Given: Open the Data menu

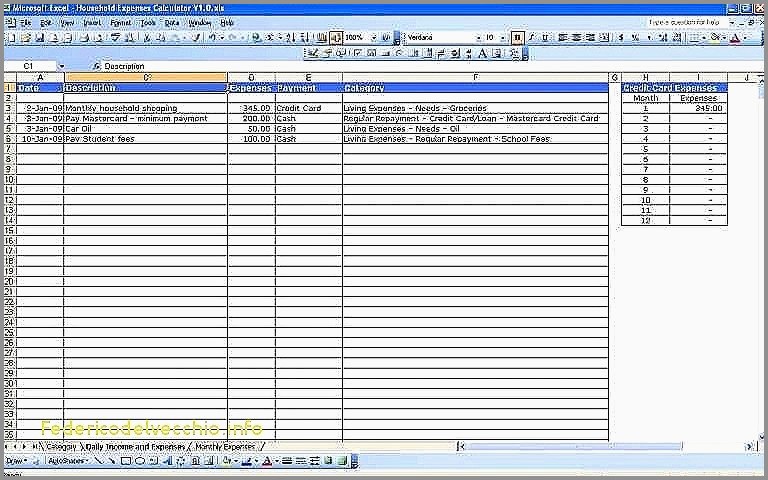Looking at the screenshot, I should (172, 22).
